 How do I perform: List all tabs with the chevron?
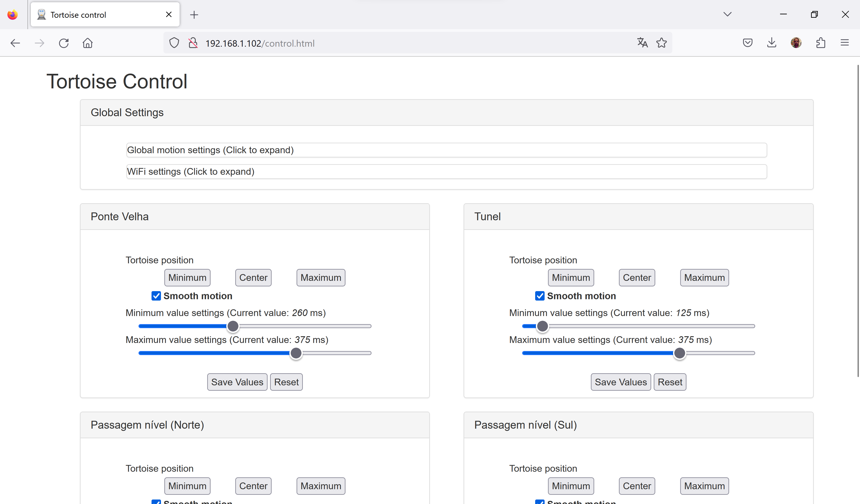(728, 14)
